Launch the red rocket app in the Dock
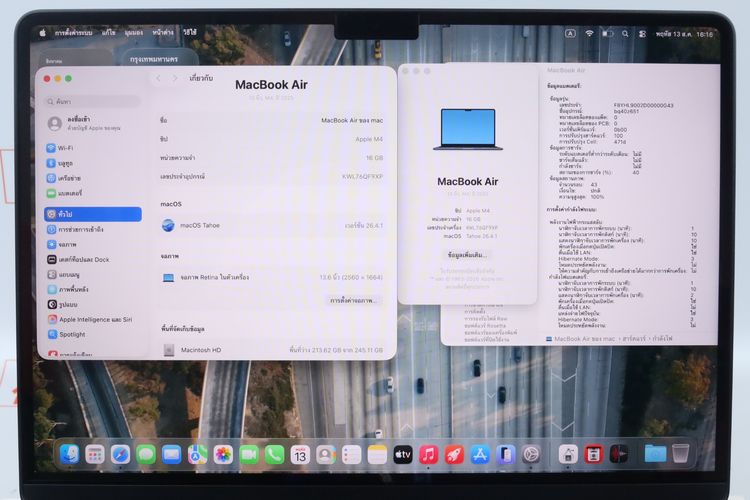The width and height of the screenshot is (750, 500). [454, 455]
